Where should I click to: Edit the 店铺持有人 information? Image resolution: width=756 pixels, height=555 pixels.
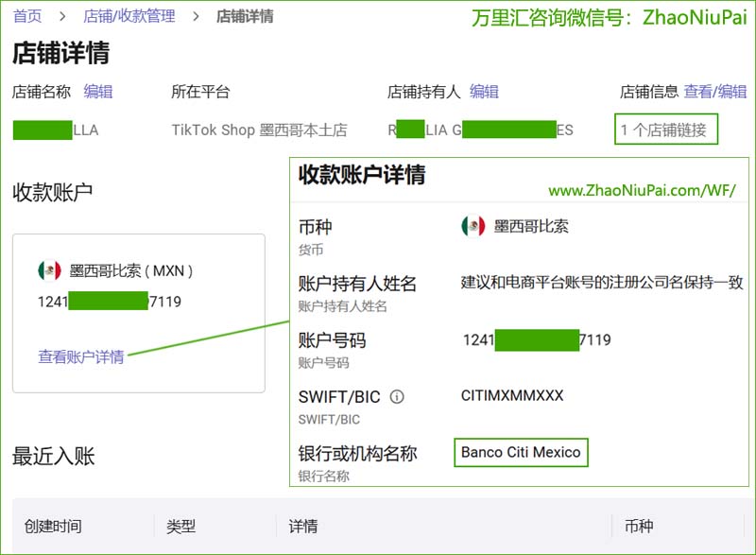[x=484, y=92]
